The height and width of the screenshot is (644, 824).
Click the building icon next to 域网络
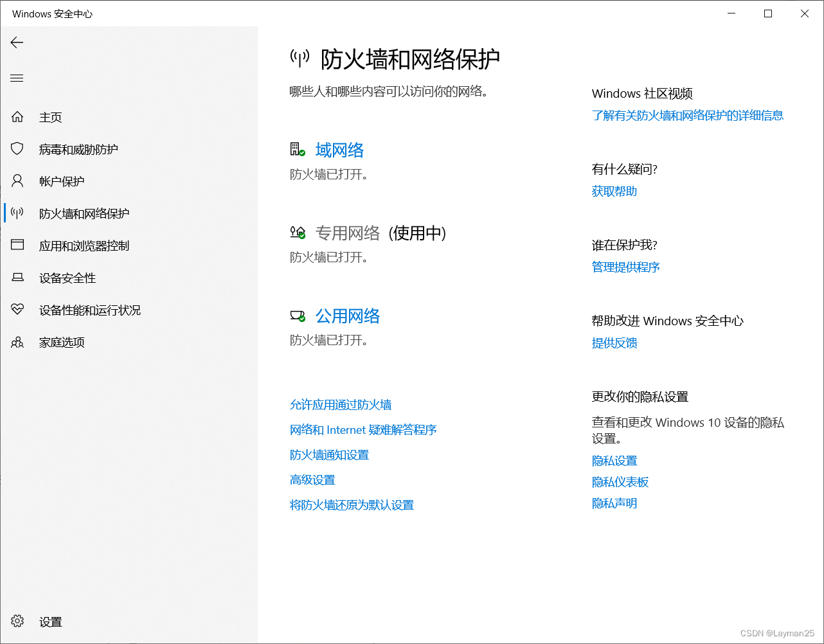pyautogui.click(x=298, y=150)
